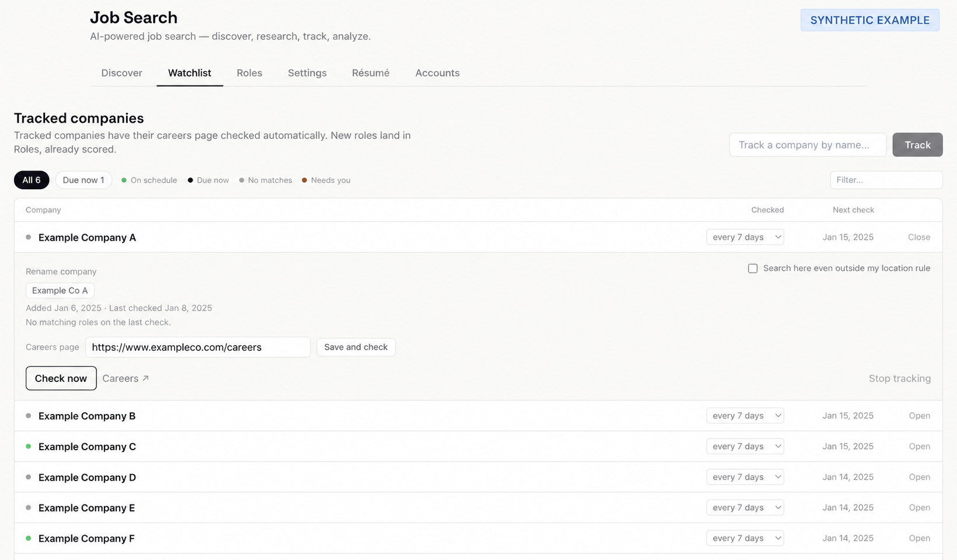Viewport: 957px width, 560px height.
Task: Open Example Company A check frequency dropdown
Action: [745, 237]
